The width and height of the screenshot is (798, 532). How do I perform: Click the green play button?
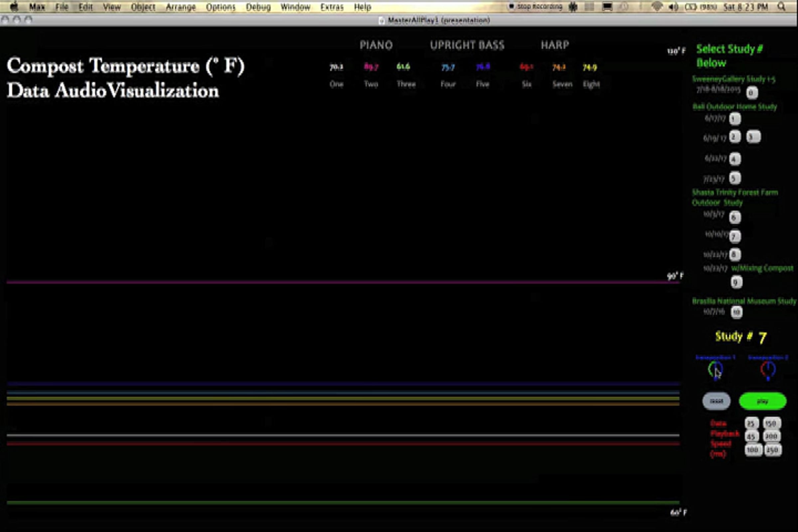(x=762, y=401)
